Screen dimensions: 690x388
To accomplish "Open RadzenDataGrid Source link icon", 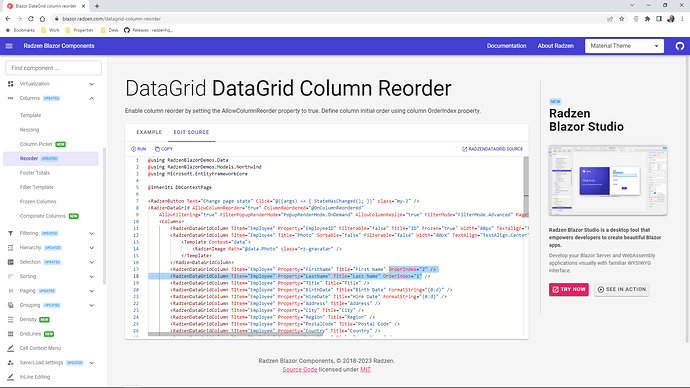I will coord(464,149).
